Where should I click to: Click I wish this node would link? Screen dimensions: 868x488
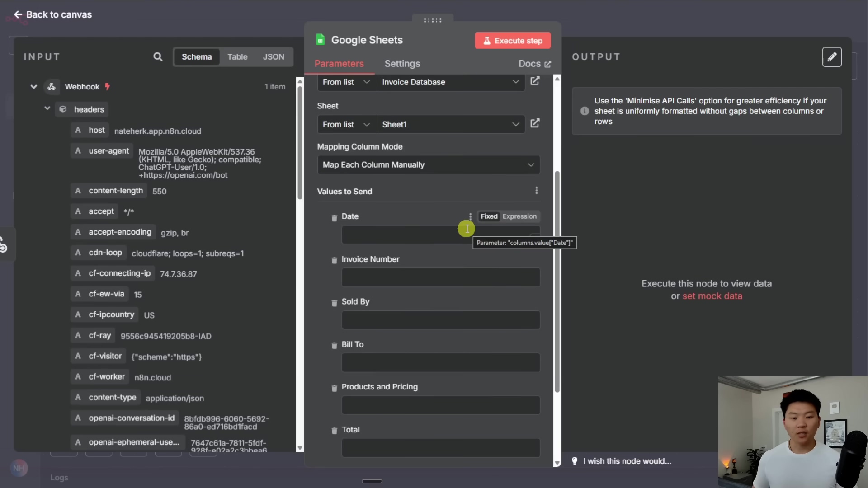627,461
